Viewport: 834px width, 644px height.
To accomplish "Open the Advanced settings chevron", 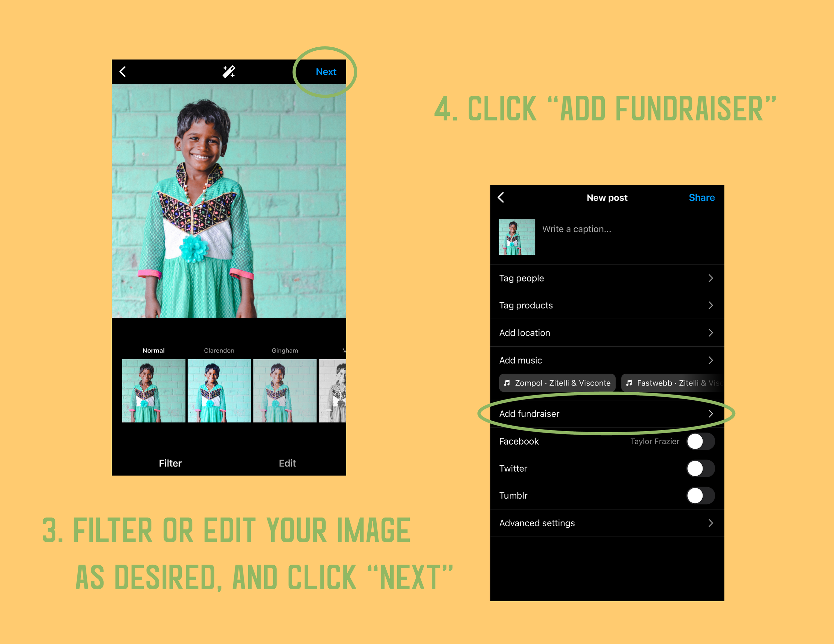I will pos(710,523).
